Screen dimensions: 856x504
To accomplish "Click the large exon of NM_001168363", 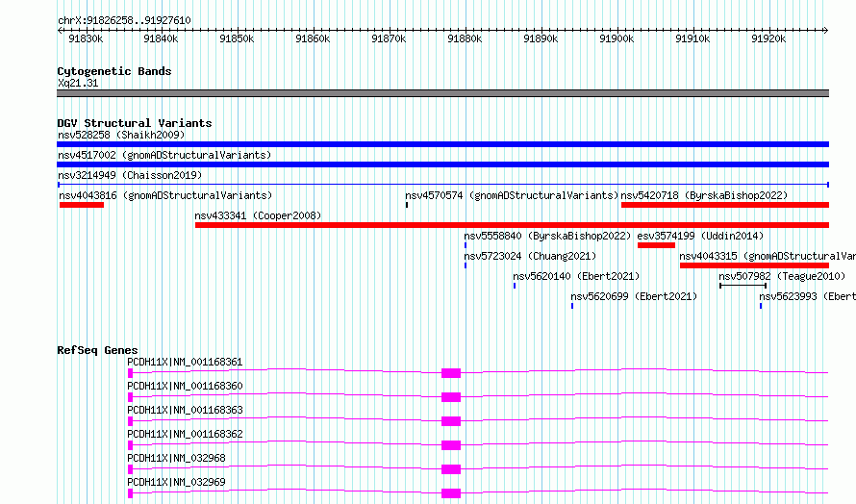I will [x=451, y=421].
